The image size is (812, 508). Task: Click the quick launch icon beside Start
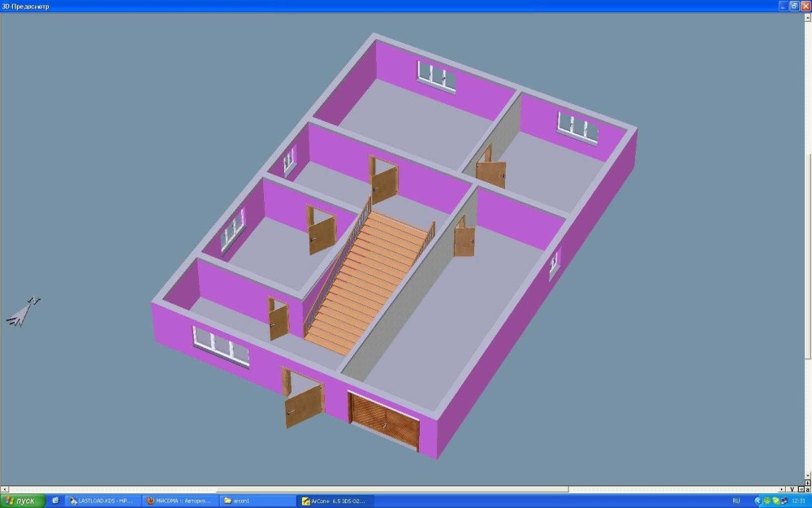tap(55, 501)
